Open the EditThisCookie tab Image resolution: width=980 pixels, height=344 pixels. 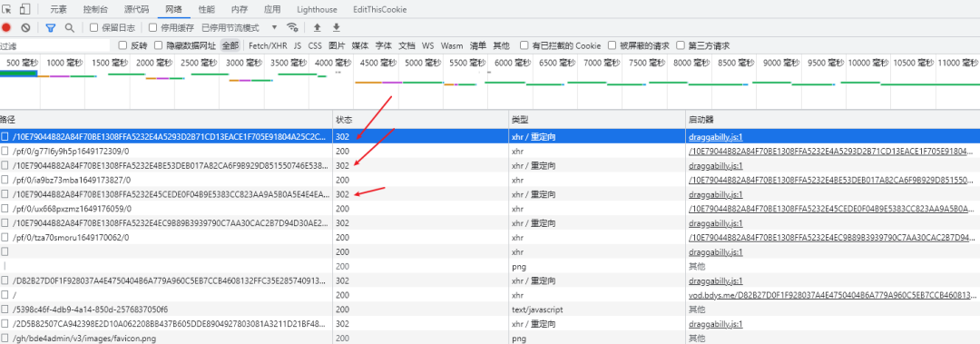[379, 9]
